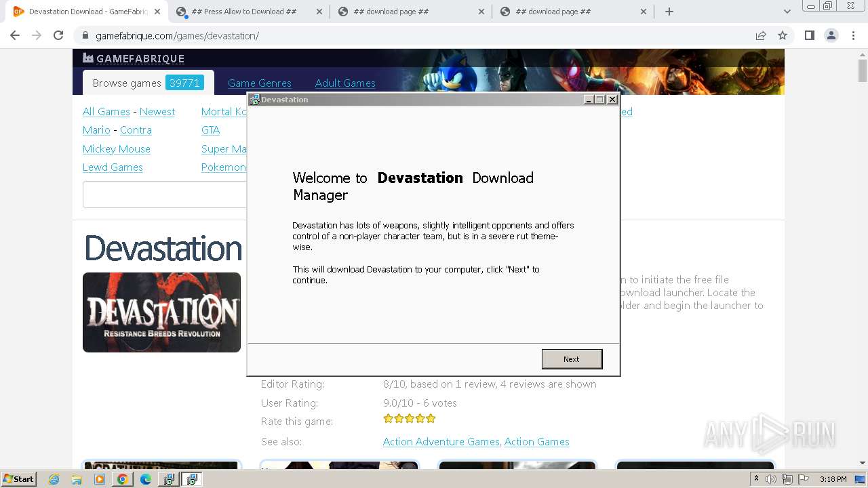Open Lewd Games link

[113, 167]
